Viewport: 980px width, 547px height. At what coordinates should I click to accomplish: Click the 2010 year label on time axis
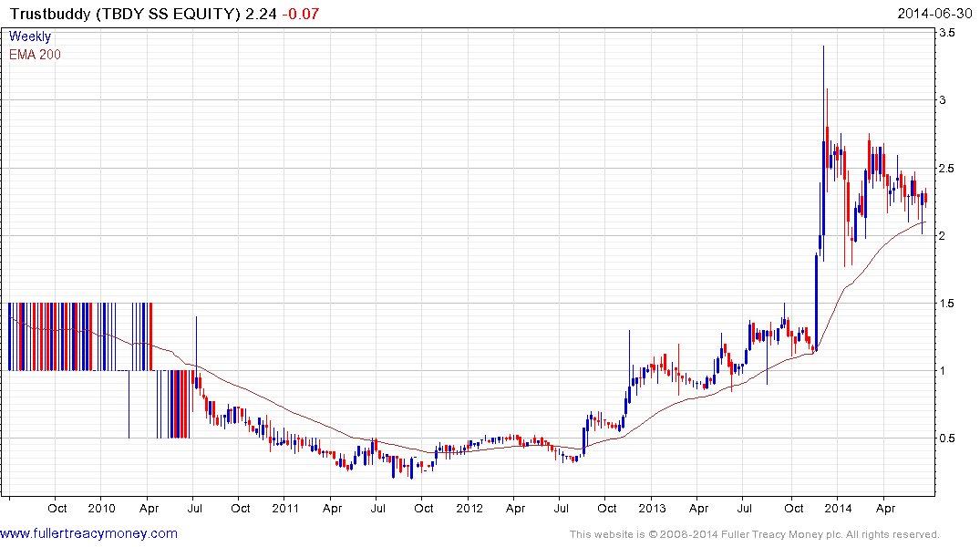[101, 508]
